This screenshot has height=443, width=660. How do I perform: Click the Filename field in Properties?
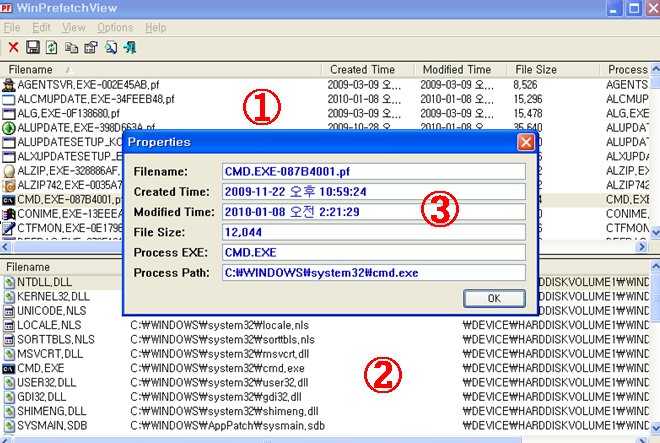point(374,171)
